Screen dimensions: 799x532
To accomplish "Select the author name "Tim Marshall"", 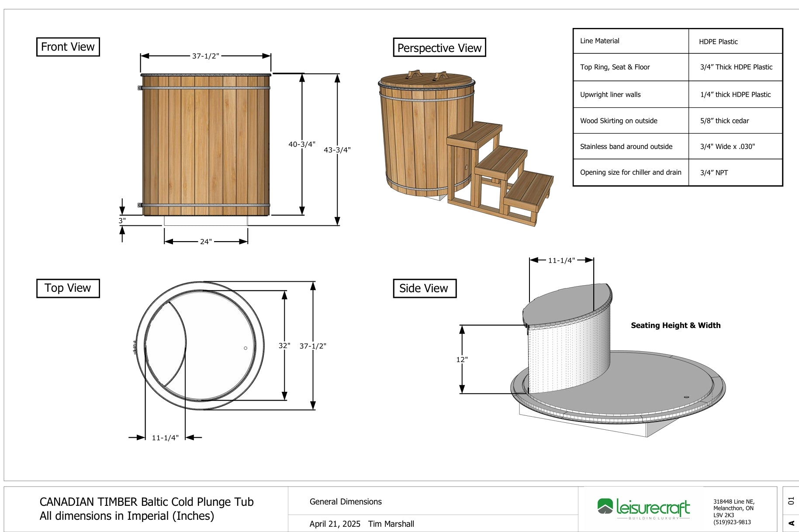I will [x=391, y=524].
